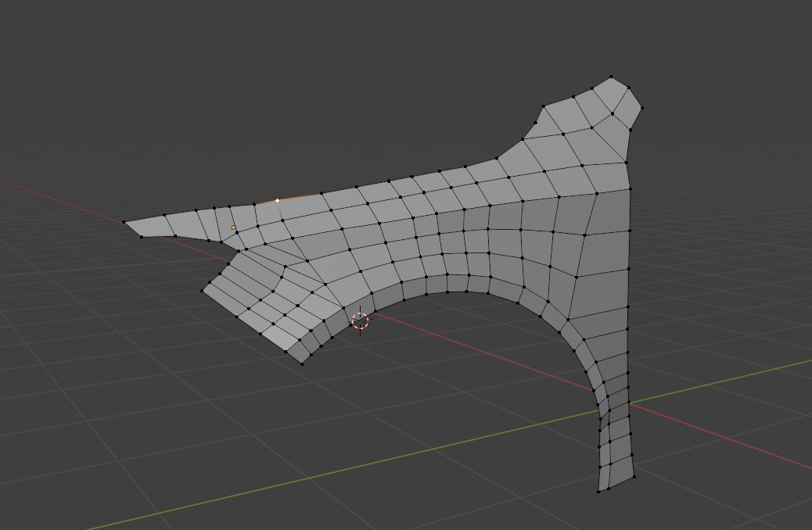Click the orange object origin dot
Viewport: 812px width, 530px height.
click(x=234, y=227)
